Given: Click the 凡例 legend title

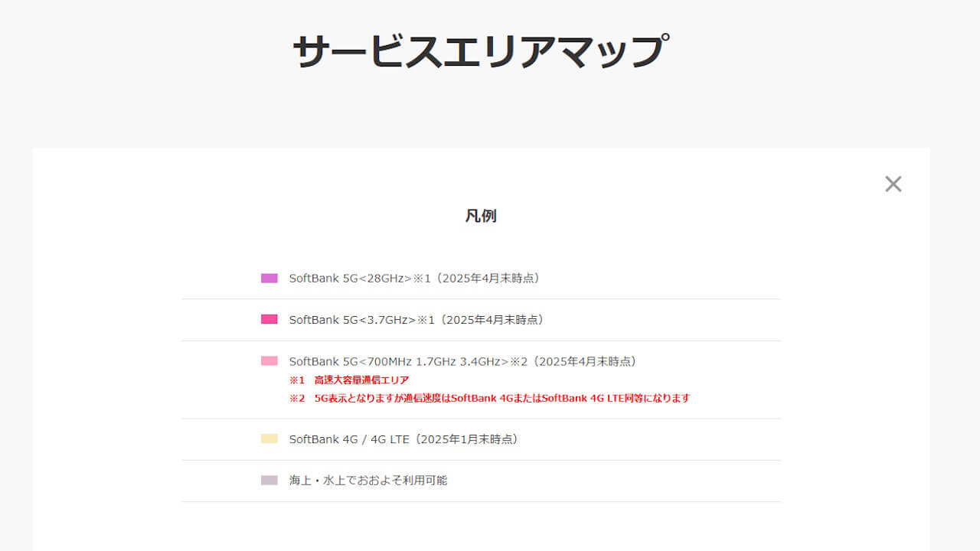Looking at the screenshot, I should (x=481, y=216).
